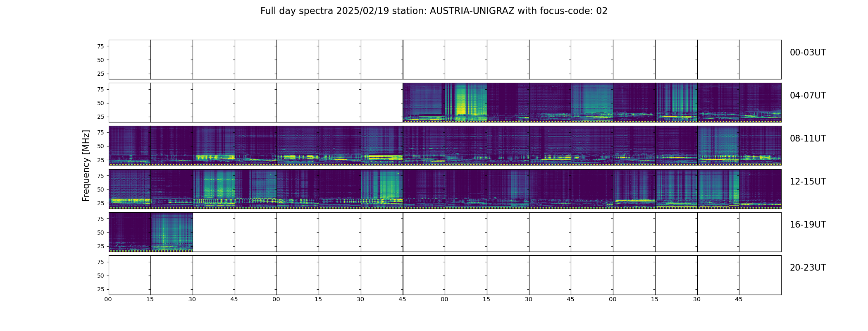Image resolution: width=868 pixels, height=331 pixels.
Task: Open the 07:45 UT spectrogram panel
Action: coord(761,103)
